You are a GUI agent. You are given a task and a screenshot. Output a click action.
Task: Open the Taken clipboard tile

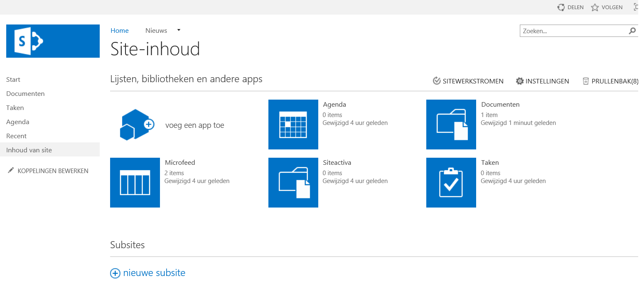click(x=451, y=183)
